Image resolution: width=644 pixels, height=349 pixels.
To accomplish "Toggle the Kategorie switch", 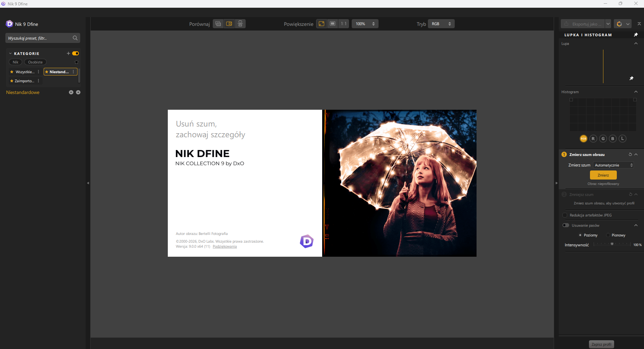I will click(76, 53).
